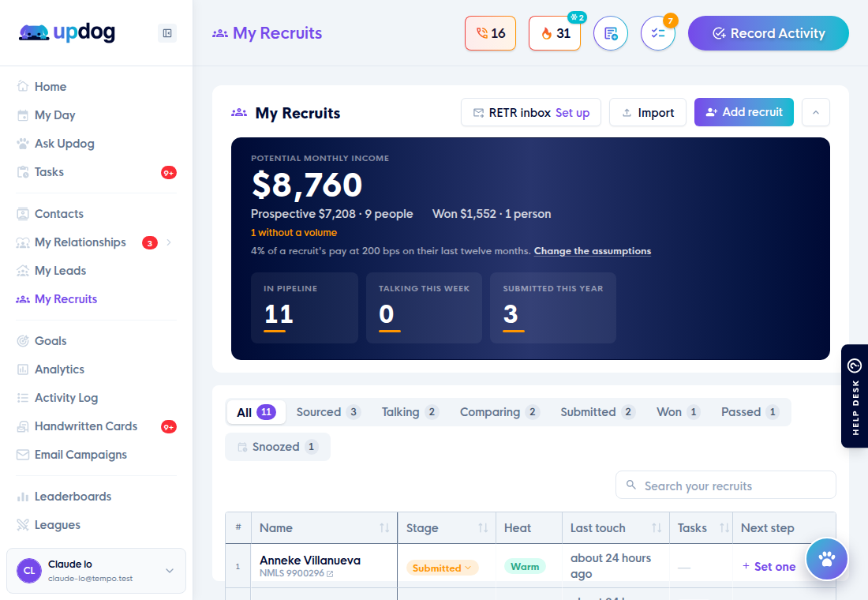The image size is (868, 600).
Task: Expand the My Relationships submenu chevron
Action: (x=169, y=242)
